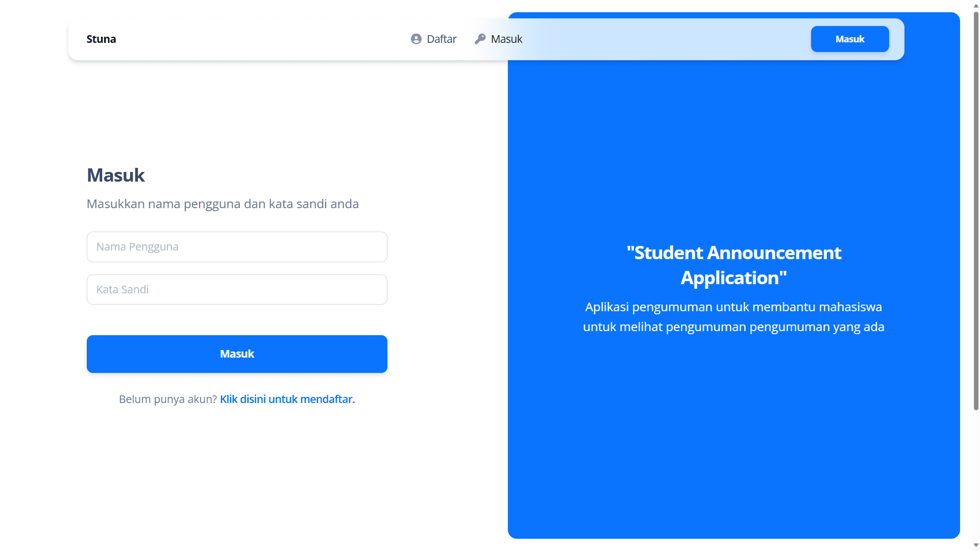Click the Stuna brand name
The height and width of the screenshot is (551, 980).
click(x=101, y=39)
